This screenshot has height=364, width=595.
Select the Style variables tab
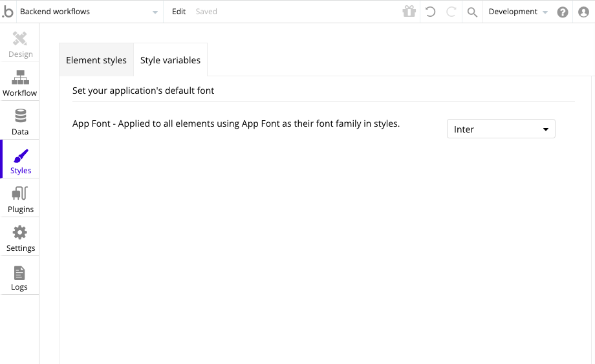click(x=170, y=60)
